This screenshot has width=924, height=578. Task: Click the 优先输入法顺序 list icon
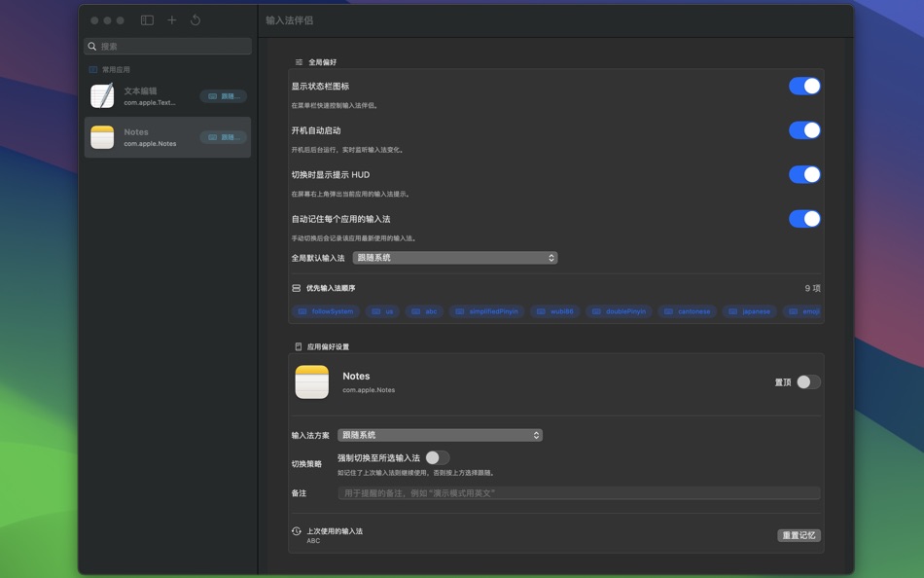(298, 285)
